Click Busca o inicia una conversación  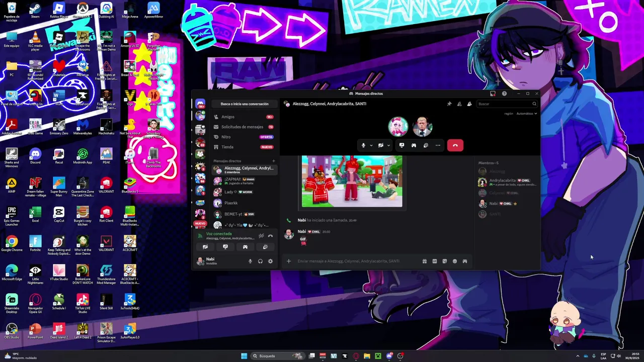click(x=245, y=104)
